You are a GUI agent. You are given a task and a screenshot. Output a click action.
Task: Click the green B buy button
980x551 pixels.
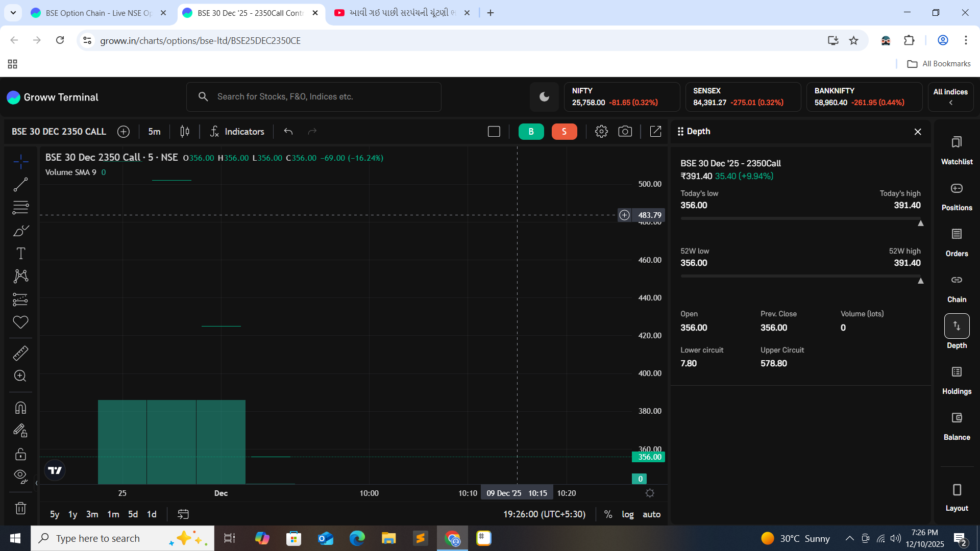[x=531, y=132]
